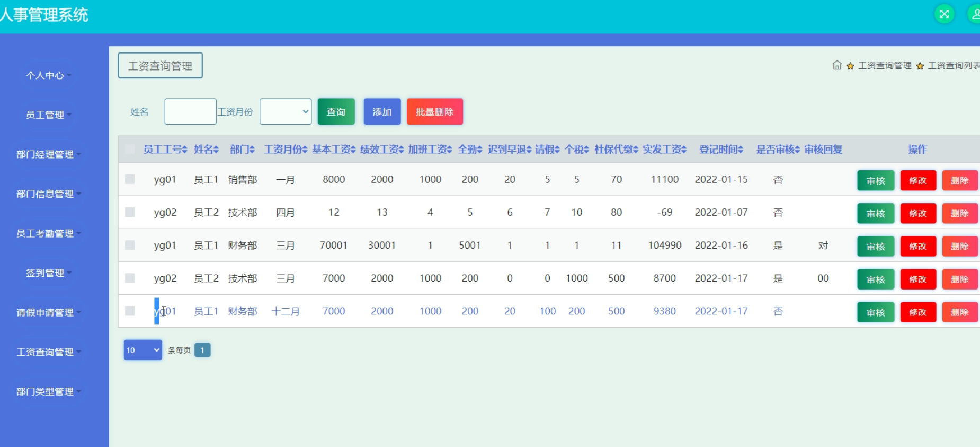This screenshot has width=980, height=447.
Task: Click 删除 for the yg01 一月 row
Action: tap(960, 180)
